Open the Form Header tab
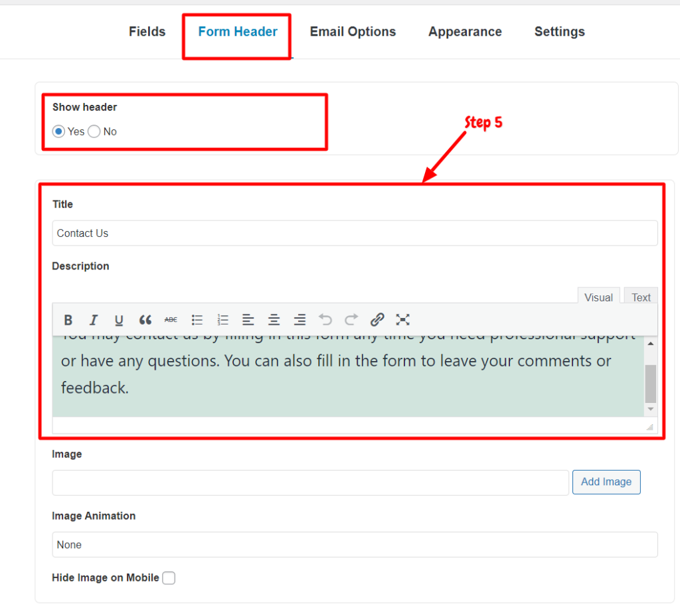 coord(238,32)
